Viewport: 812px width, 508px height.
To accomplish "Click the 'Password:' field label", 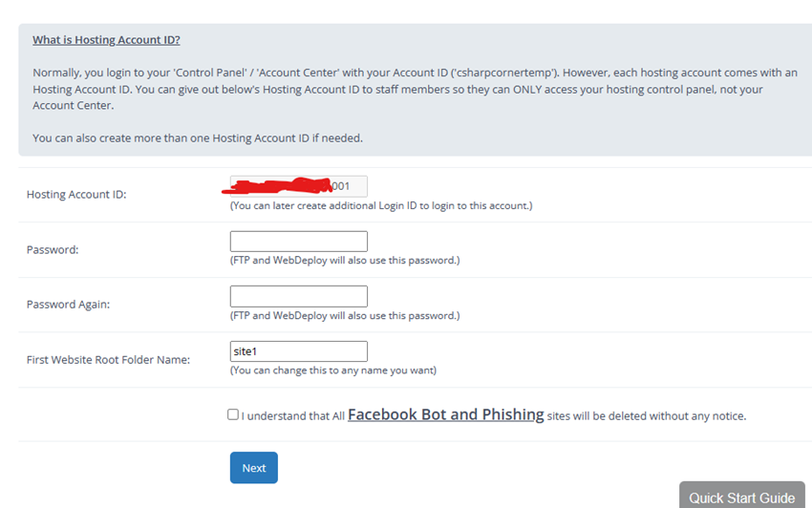I will click(x=53, y=250).
